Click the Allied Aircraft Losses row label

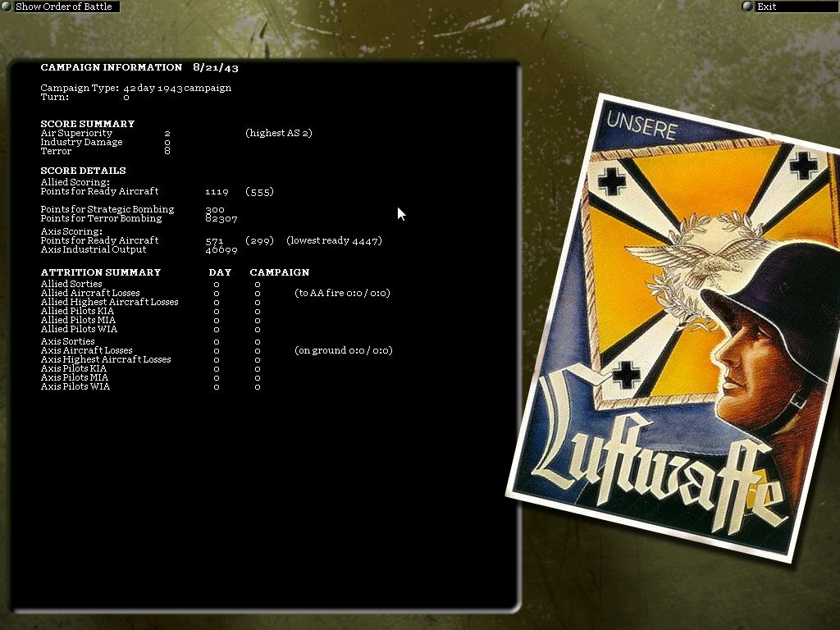tap(90, 293)
